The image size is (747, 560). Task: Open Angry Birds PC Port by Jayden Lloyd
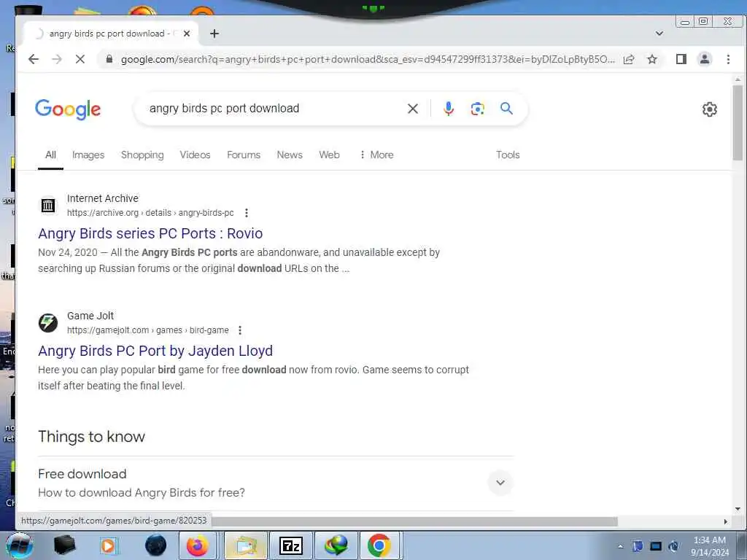[155, 351]
